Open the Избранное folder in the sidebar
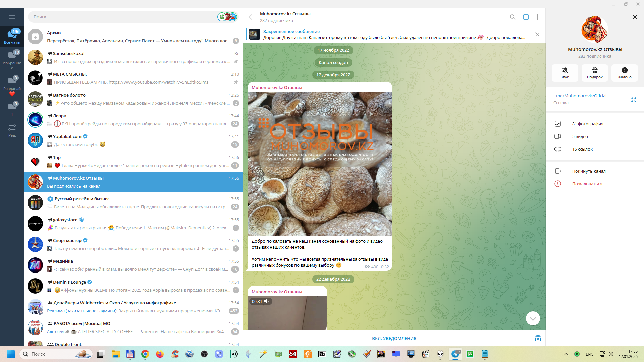 [12, 59]
